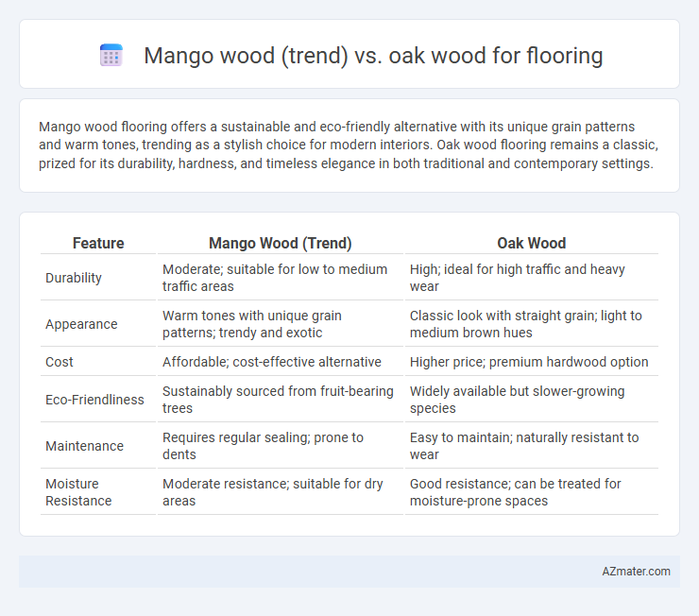The image size is (699, 616).
Task: Click 'Sustainably sourced from fruit-bearing trees' cell
Action: (278, 400)
